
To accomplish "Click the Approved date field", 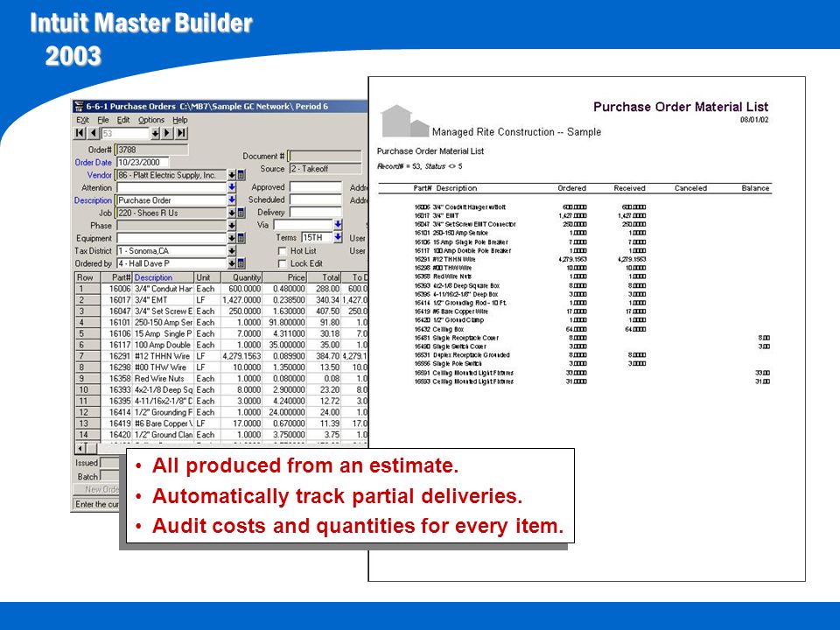I will (316, 187).
